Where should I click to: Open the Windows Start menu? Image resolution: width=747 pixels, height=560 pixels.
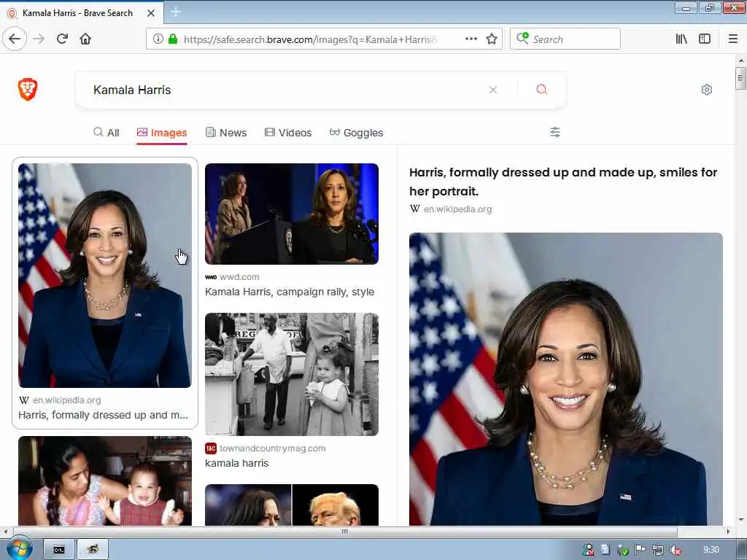pos(20,549)
